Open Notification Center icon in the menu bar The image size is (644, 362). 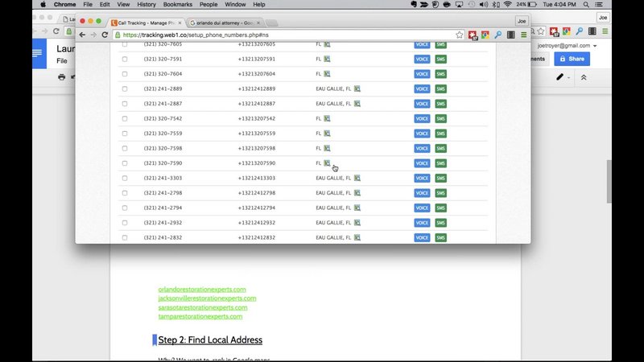pos(599,5)
